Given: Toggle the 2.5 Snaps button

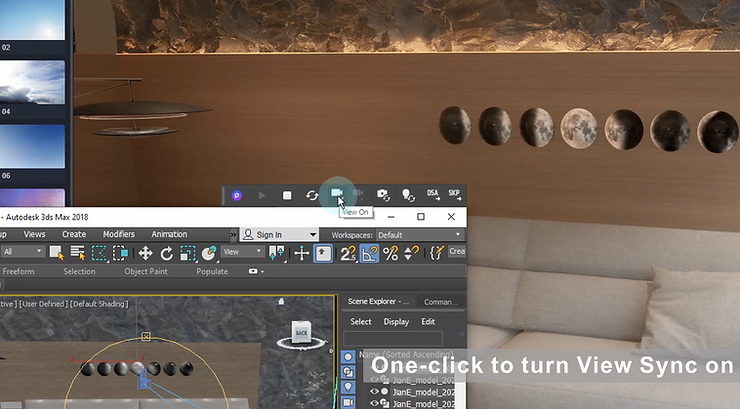Looking at the screenshot, I should click(348, 253).
